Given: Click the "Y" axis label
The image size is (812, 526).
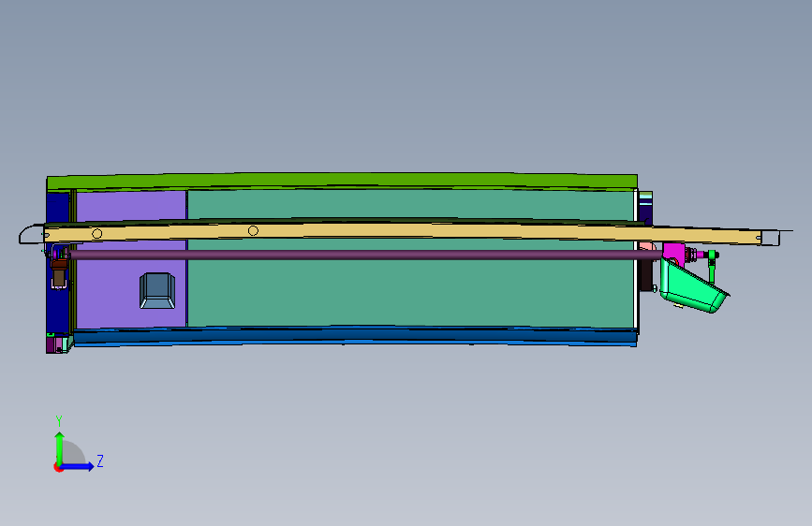Looking at the screenshot, I should [x=59, y=421].
